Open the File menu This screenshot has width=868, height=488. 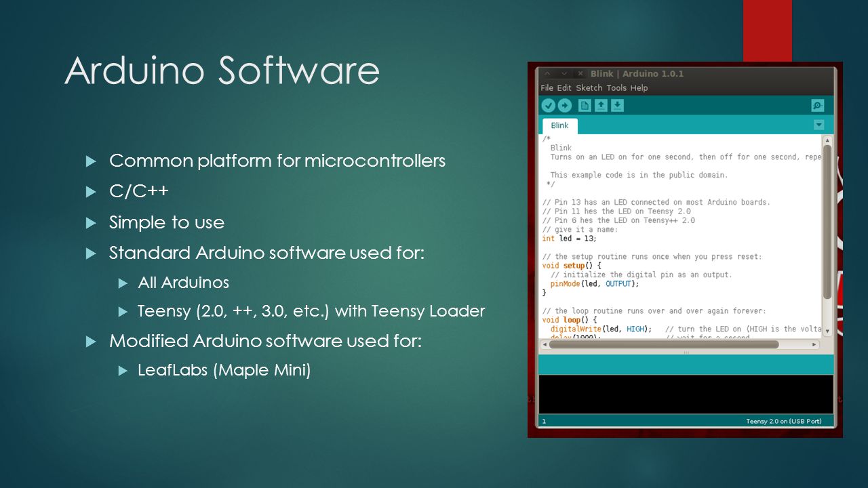[547, 88]
